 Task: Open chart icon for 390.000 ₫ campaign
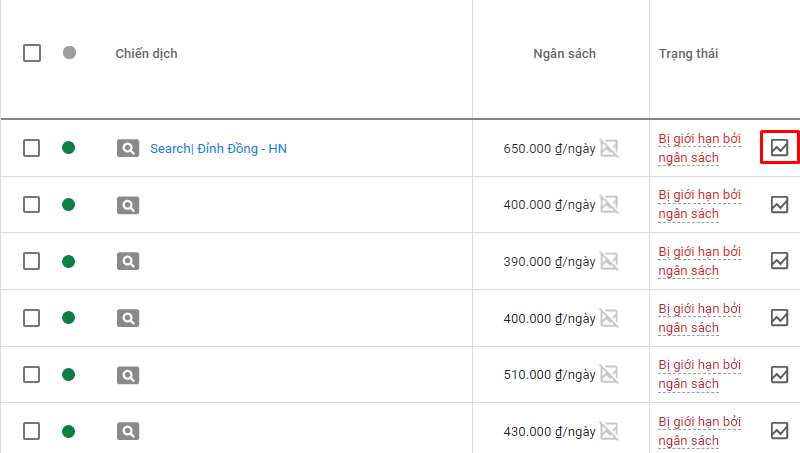779,261
